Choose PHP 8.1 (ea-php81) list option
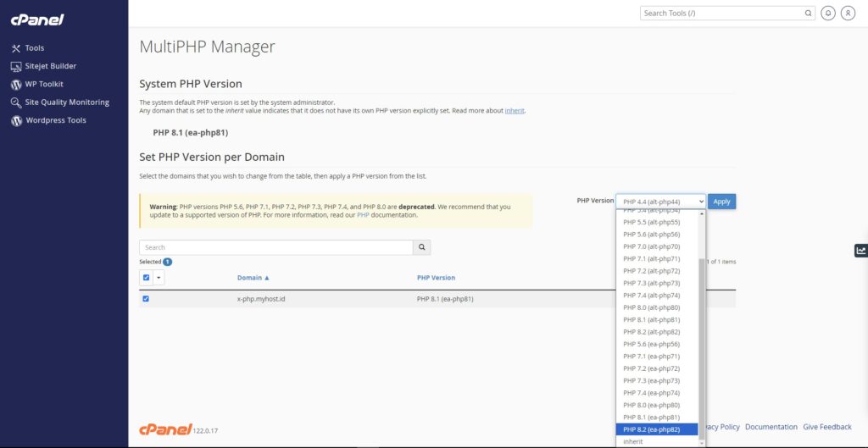868x448 pixels. click(x=657, y=417)
